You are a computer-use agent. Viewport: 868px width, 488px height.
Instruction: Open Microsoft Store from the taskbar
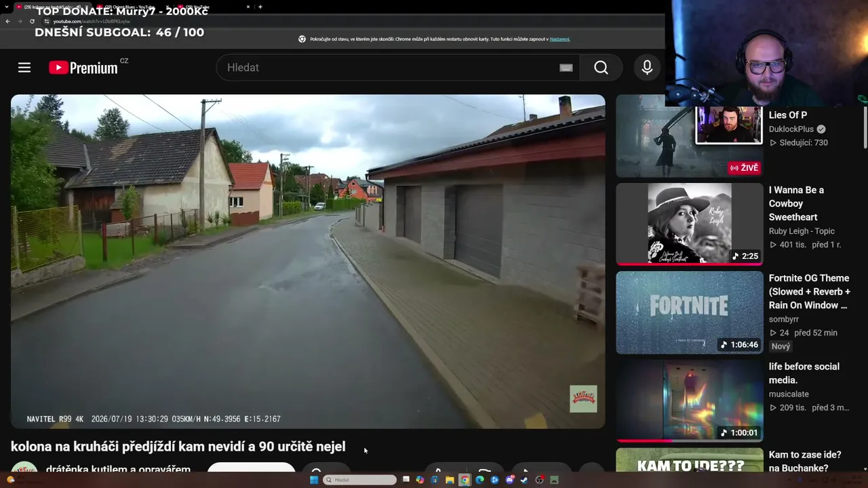(435, 480)
